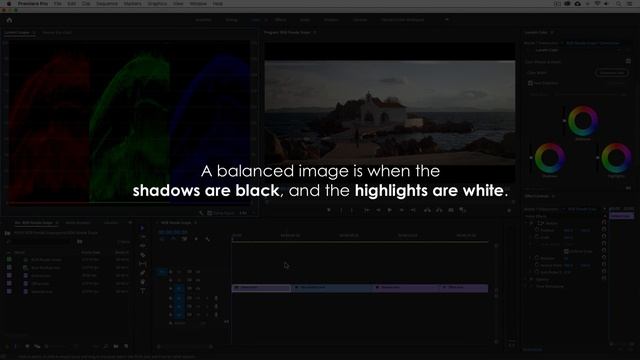Open the Color workspace menu icon
The image size is (640, 360).
pyautogui.click(x=266, y=20)
